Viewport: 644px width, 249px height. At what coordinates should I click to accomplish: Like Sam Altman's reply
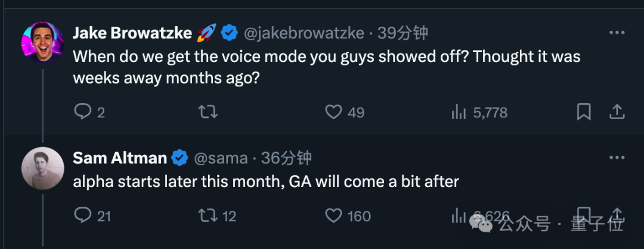(x=333, y=215)
